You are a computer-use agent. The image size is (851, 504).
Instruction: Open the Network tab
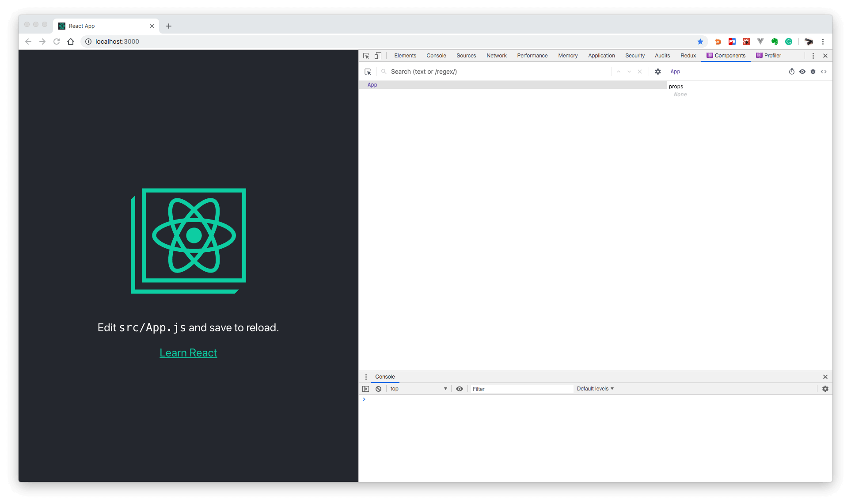(x=497, y=56)
